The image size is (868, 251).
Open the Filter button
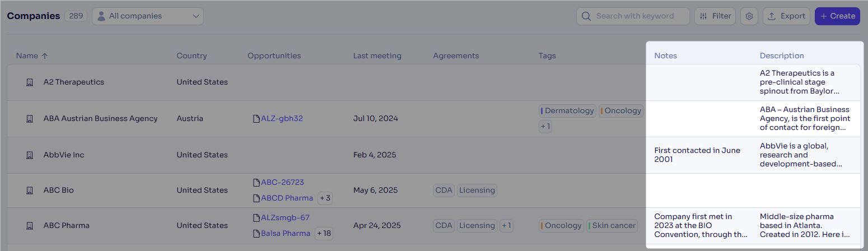[715, 16]
